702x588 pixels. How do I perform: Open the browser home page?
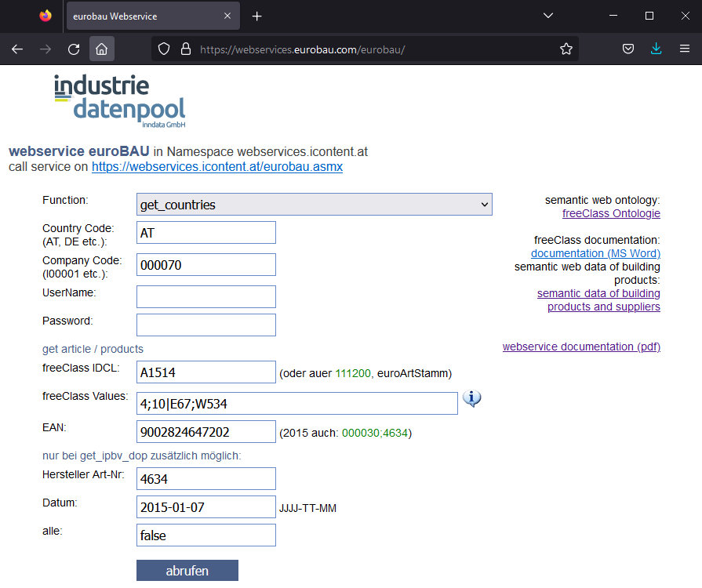[102, 49]
